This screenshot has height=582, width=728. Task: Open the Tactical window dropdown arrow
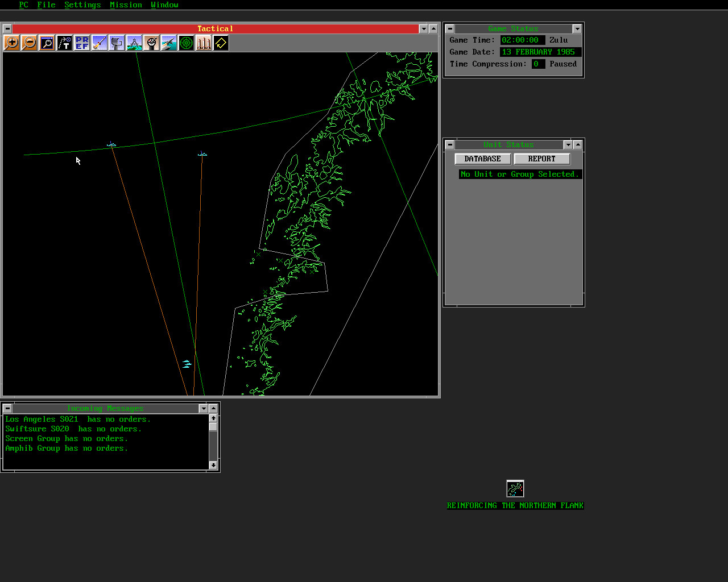(x=423, y=29)
